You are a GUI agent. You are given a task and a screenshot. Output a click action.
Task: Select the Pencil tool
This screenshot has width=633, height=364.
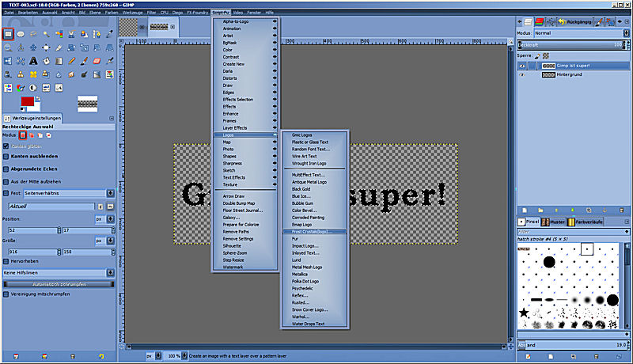tap(71, 61)
